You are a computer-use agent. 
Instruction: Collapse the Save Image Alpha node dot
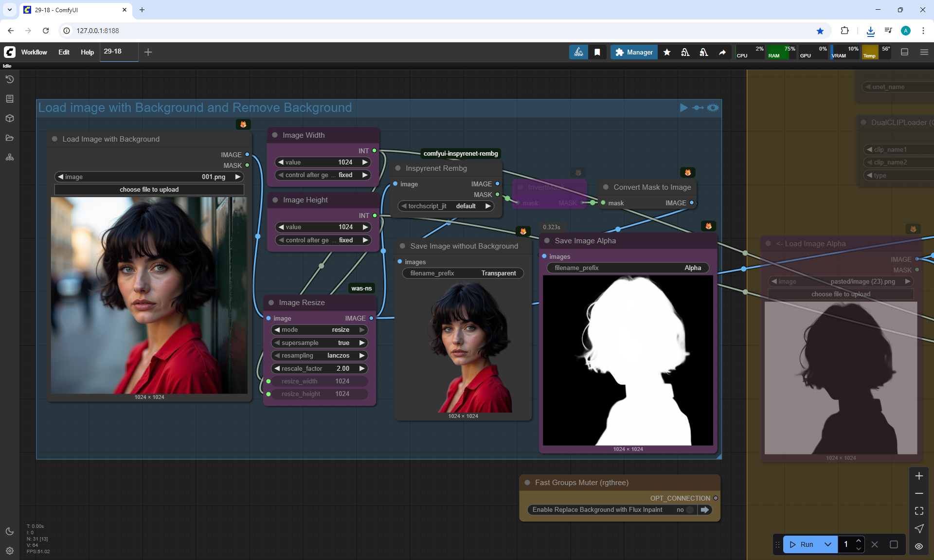pos(547,240)
